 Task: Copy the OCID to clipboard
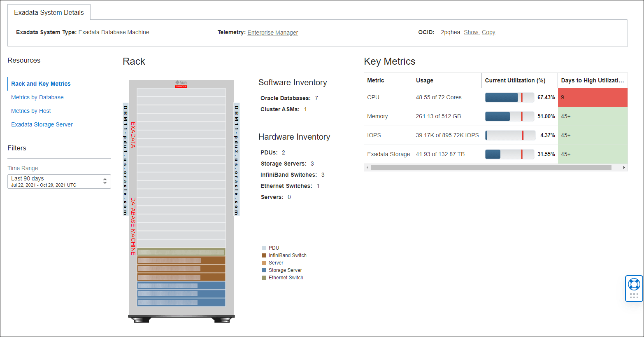(x=488, y=32)
